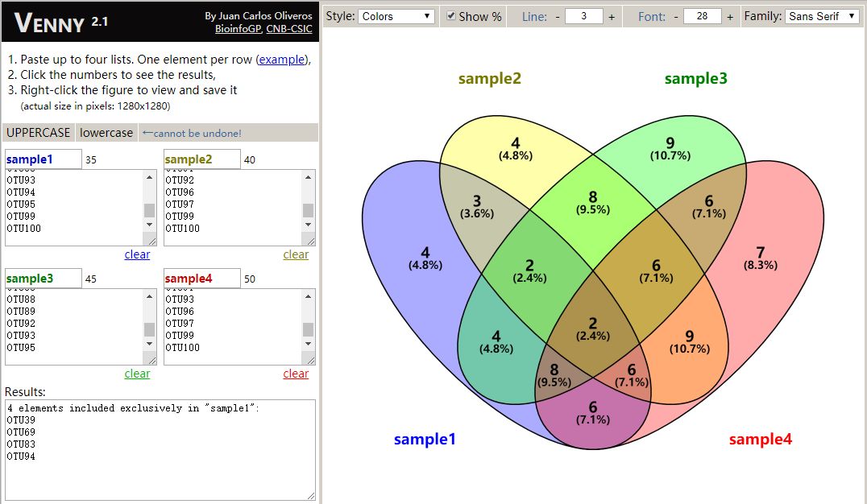This screenshot has width=867, height=504.
Task: Click the center 2 (2.4%) intersection
Action: pyautogui.click(x=593, y=328)
